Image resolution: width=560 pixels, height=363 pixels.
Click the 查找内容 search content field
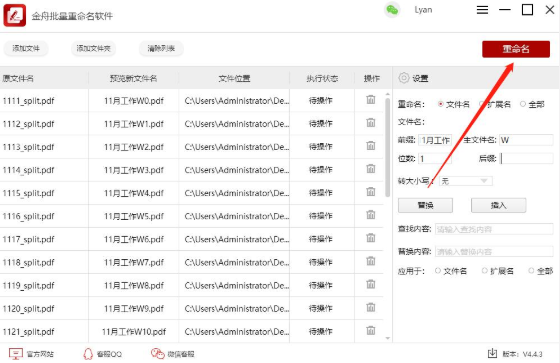[x=494, y=229]
